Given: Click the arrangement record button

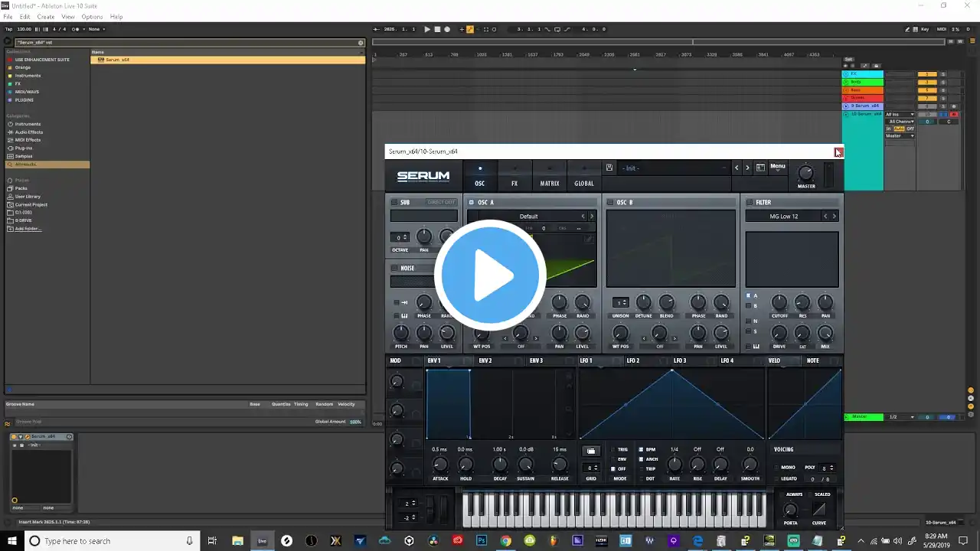Looking at the screenshot, I should coord(447,29).
